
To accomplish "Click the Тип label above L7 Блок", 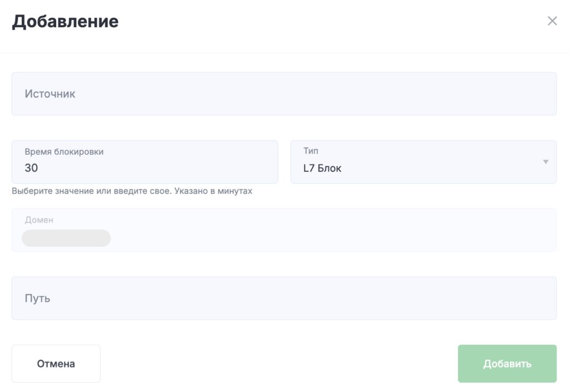I will [311, 151].
